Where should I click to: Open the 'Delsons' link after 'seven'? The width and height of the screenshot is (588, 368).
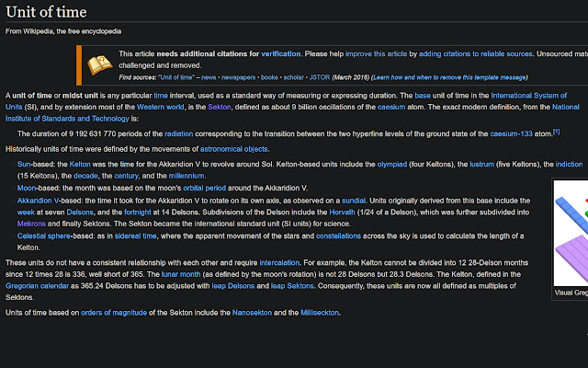tap(80, 213)
